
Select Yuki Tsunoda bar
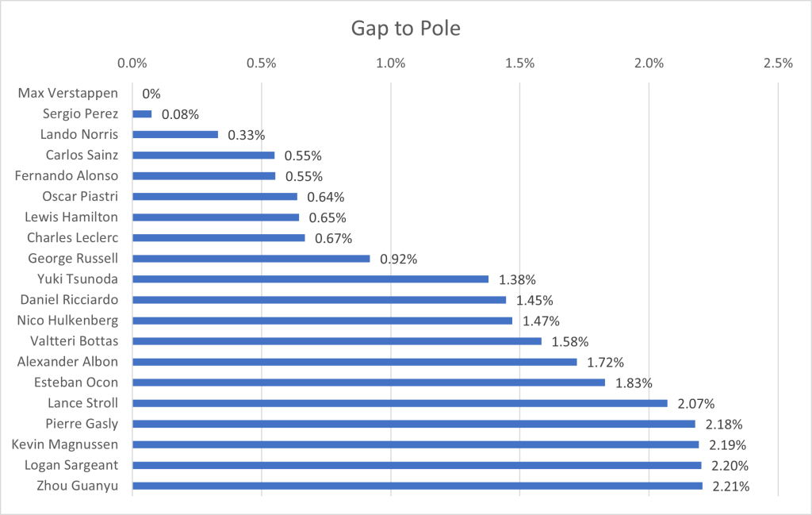tap(310, 279)
